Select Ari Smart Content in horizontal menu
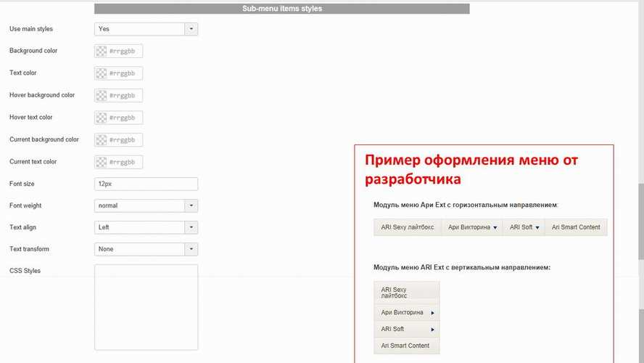This screenshot has width=644, height=363. (x=576, y=227)
